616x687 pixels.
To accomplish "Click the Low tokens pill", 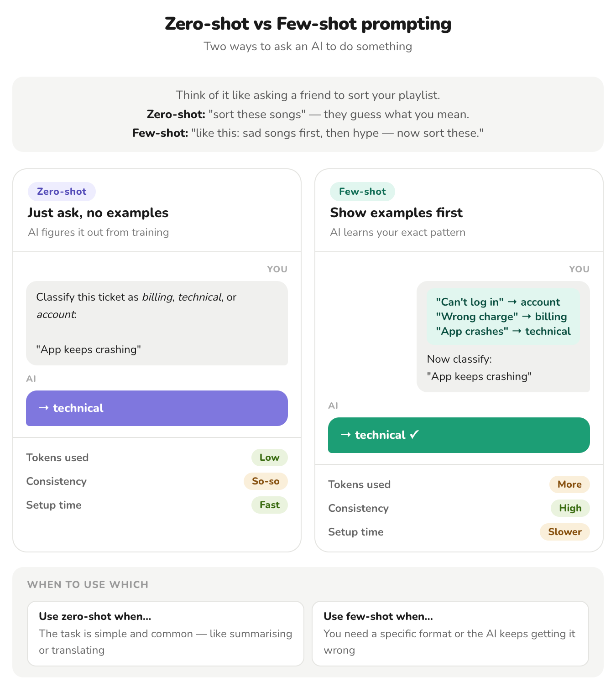I will (x=269, y=458).
